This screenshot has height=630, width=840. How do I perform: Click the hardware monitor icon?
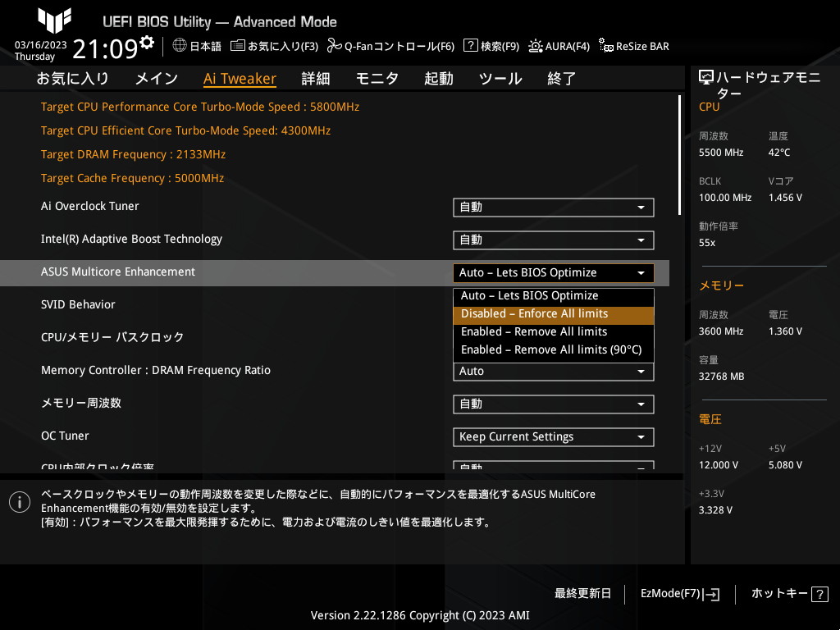(x=706, y=78)
